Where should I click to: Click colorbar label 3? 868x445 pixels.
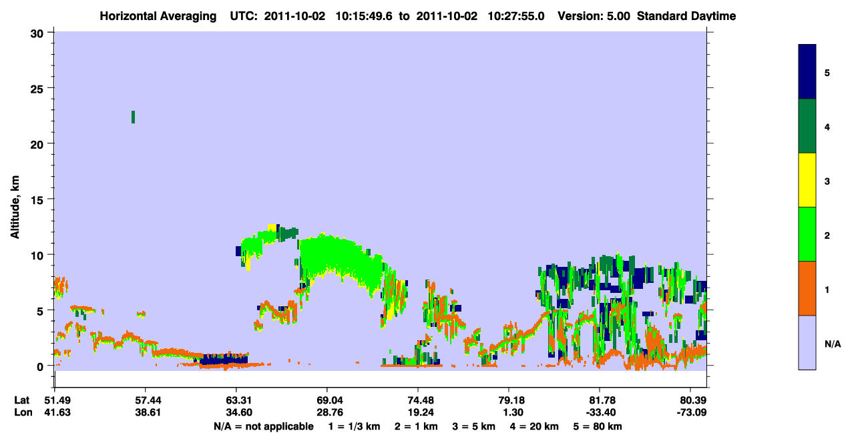pyautogui.click(x=827, y=181)
